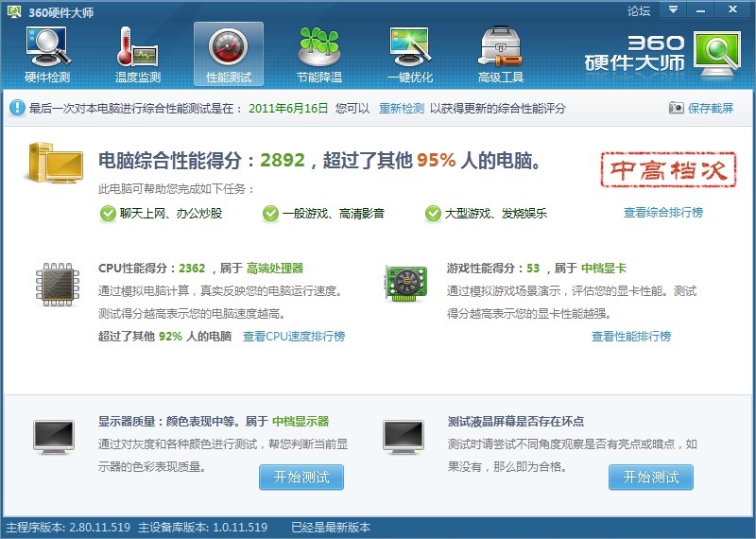Click the 360硬件大师 logo monitor icon
The image size is (756, 539).
coord(717,54)
